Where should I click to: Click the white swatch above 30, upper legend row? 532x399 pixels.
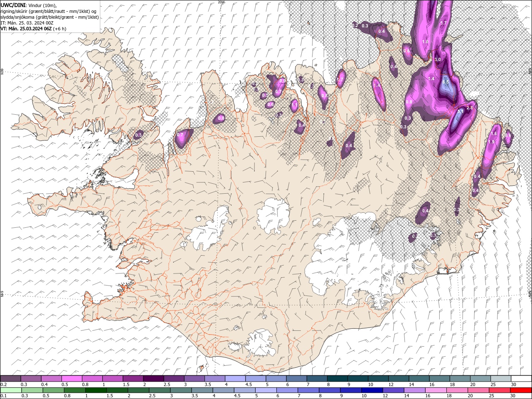[x=521, y=379]
